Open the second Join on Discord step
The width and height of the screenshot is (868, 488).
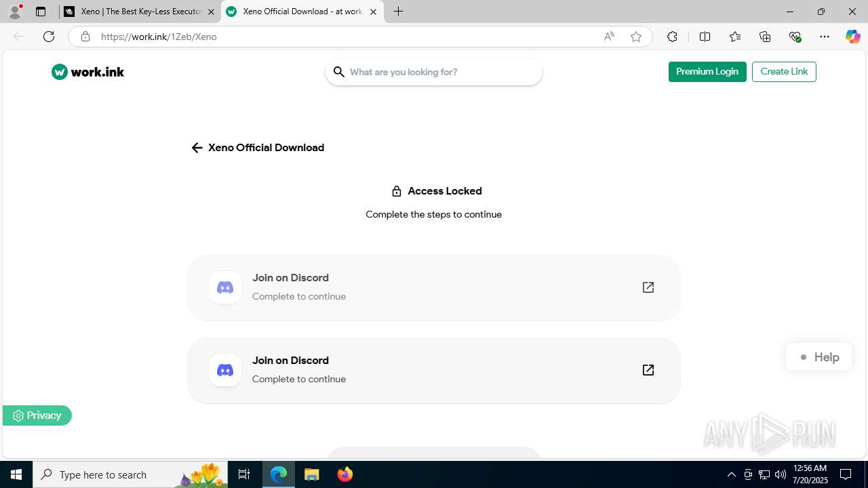pos(434,370)
